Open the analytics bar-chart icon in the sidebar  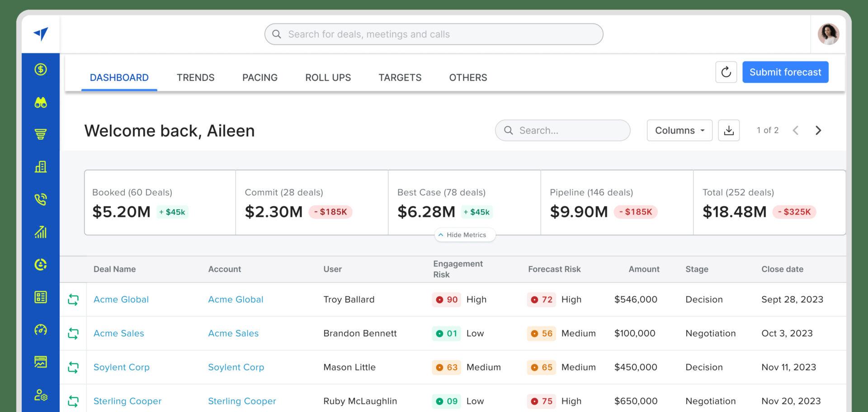(40, 232)
